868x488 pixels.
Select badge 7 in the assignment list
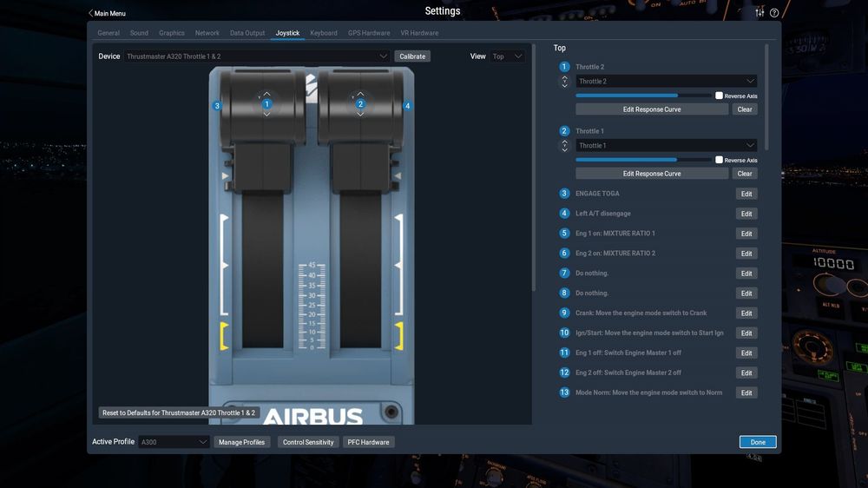click(x=564, y=273)
